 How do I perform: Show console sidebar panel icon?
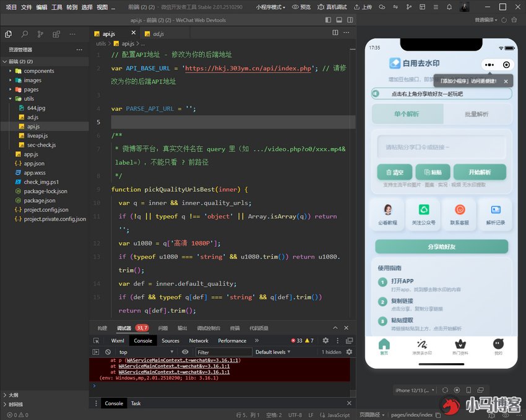[x=95, y=352]
